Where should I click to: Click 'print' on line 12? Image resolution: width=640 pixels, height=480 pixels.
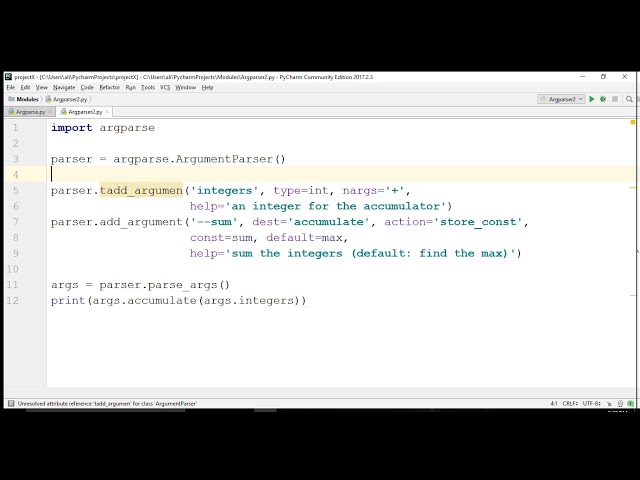click(x=68, y=301)
